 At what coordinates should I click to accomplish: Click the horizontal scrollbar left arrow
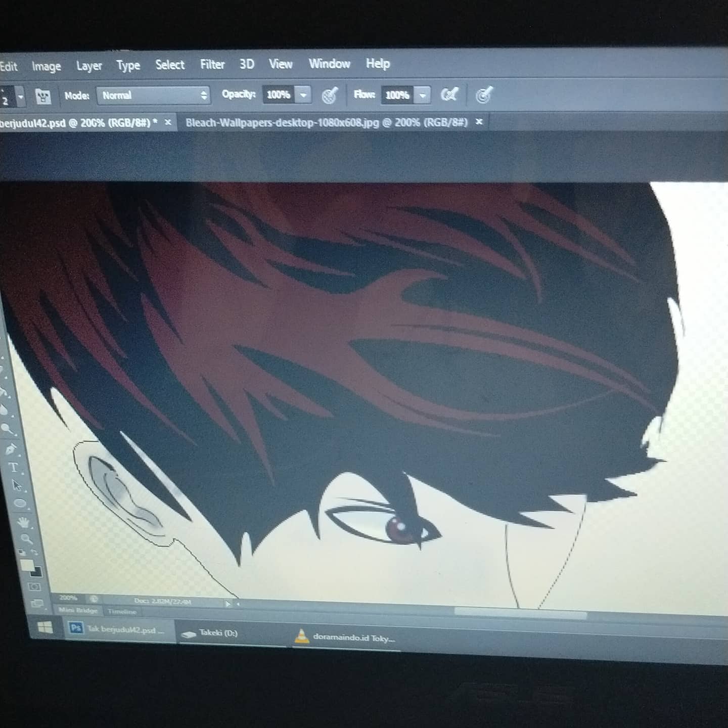[238, 603]
